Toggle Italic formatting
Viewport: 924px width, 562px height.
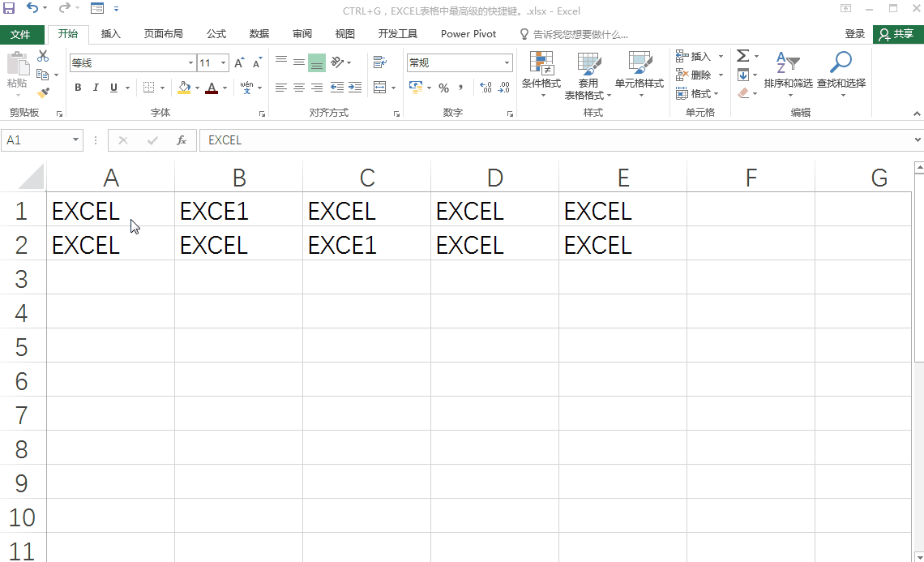click(x=96, y=88)
